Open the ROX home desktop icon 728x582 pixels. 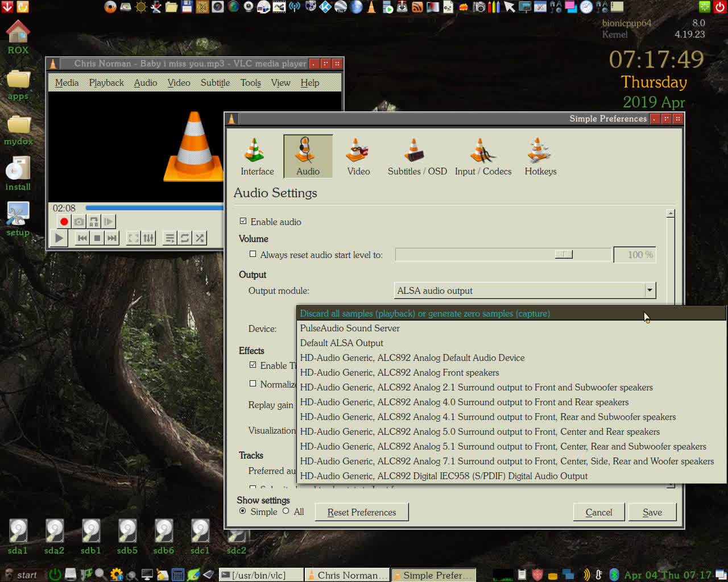click(18, 38)
